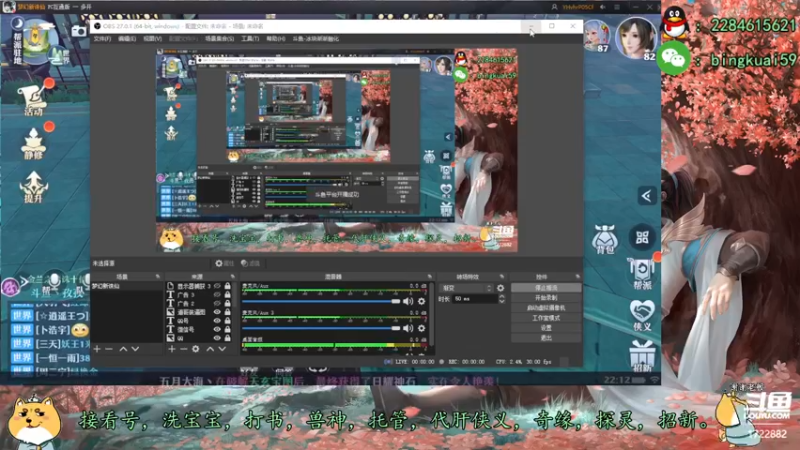Toggle lock on 显示器捕获 3 source
Viewport: 800px width, 450px height.
pos(228,286)
